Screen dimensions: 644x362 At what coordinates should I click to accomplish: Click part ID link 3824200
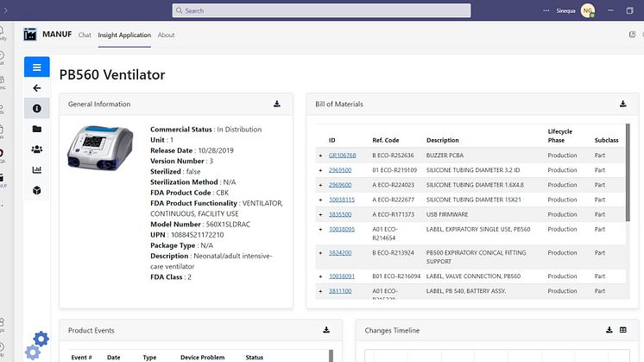[x=339, y=253]
